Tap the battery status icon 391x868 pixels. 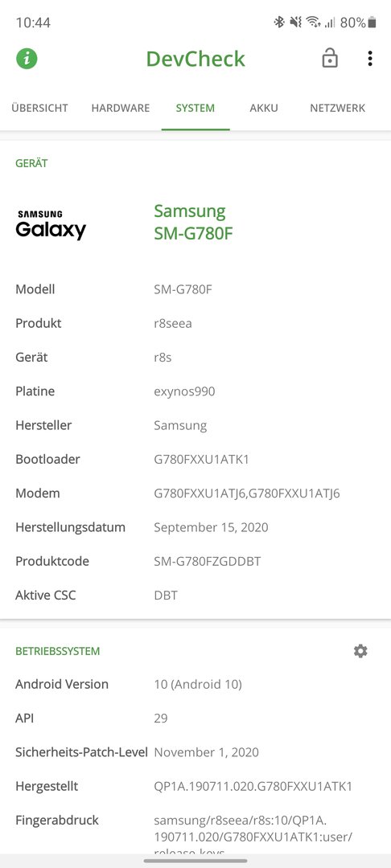372,23
